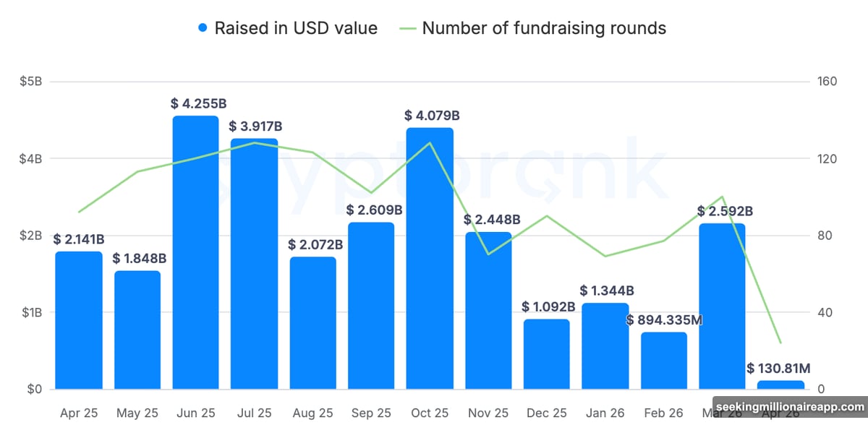
Task: Click the blue legend dot
Action: coord(203,28)
